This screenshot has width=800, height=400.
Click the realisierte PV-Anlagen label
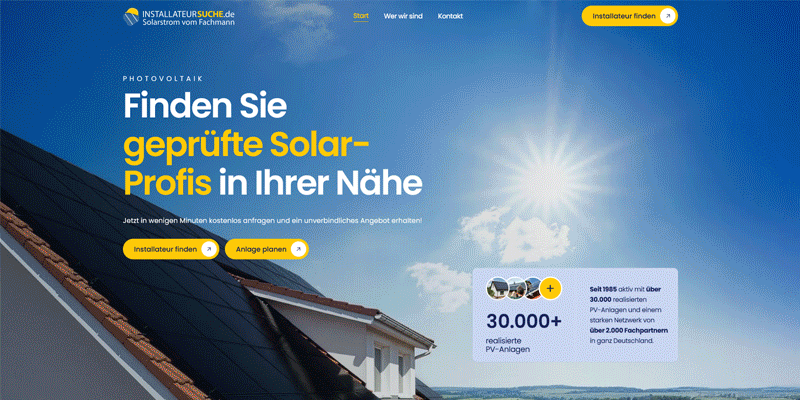click(508, 345)
